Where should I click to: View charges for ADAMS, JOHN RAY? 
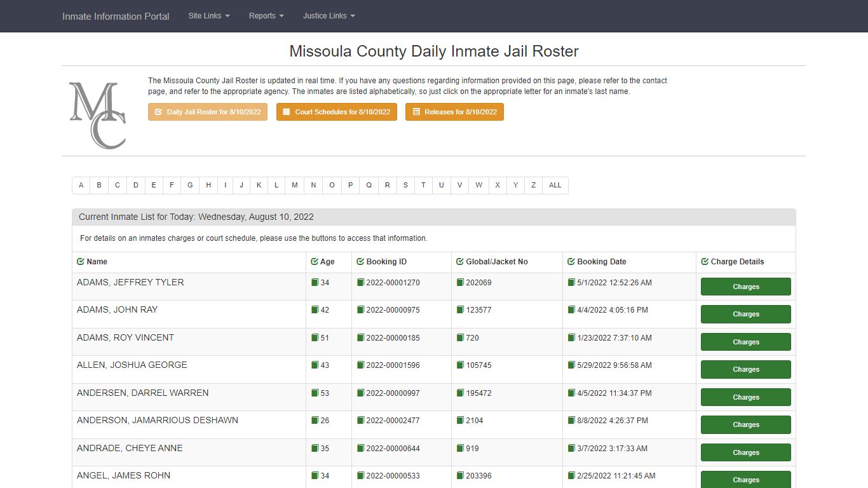[x=746, y=314]
